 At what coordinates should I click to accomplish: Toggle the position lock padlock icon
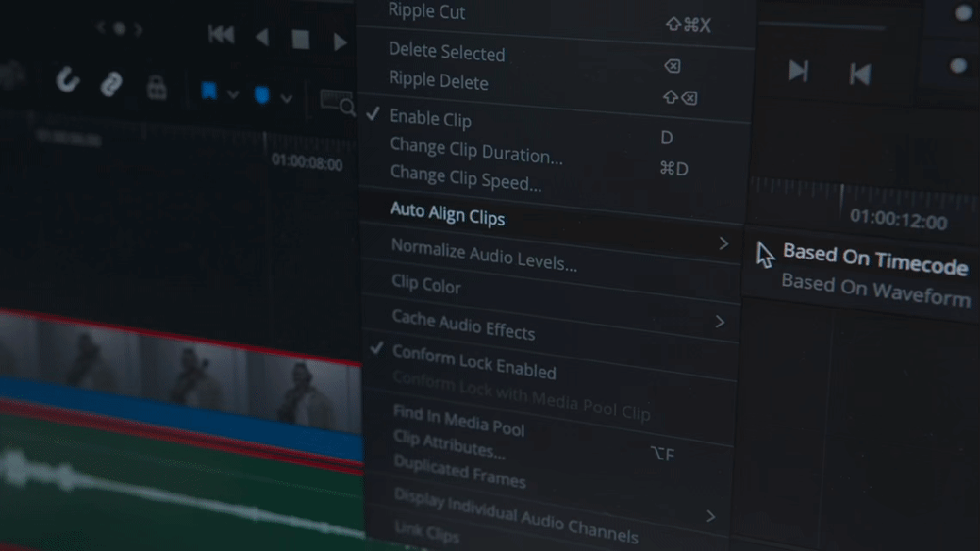(156, 87)
